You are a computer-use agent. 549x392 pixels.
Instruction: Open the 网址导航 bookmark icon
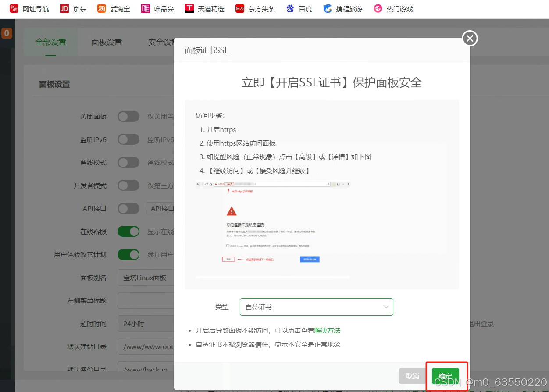click(14, 9)
